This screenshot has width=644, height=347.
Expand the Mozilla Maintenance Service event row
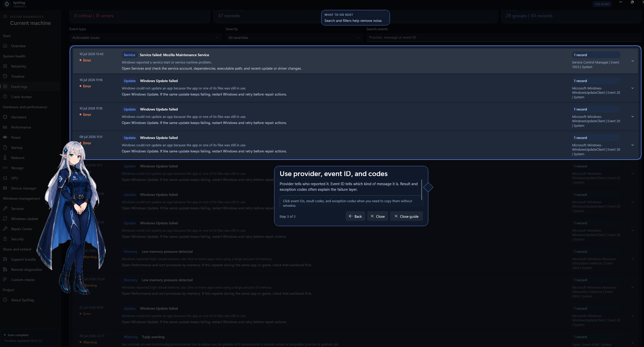633,61
